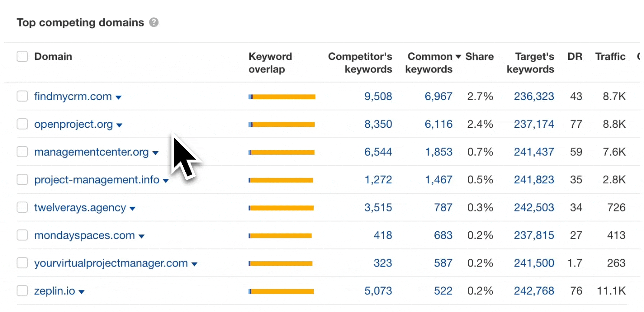Sort by the Traffic column header
The width and height of the screenshot is (644, 312).
click(x=610, y=57)
